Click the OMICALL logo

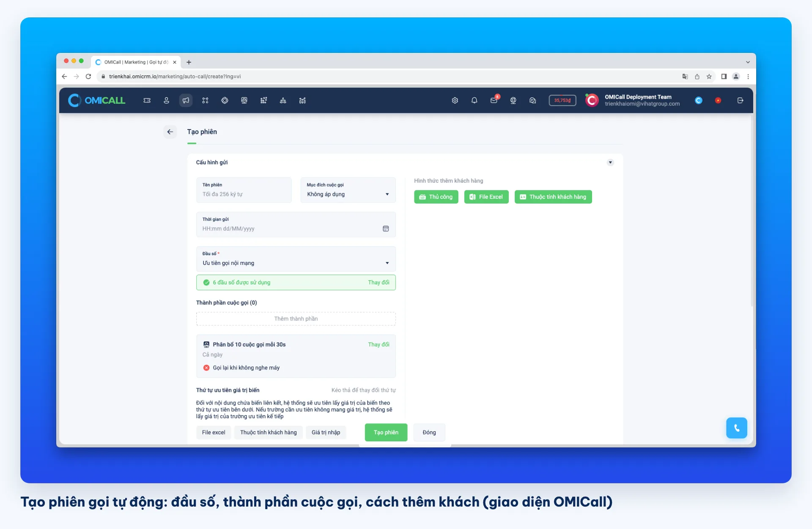tap(97, 100)
